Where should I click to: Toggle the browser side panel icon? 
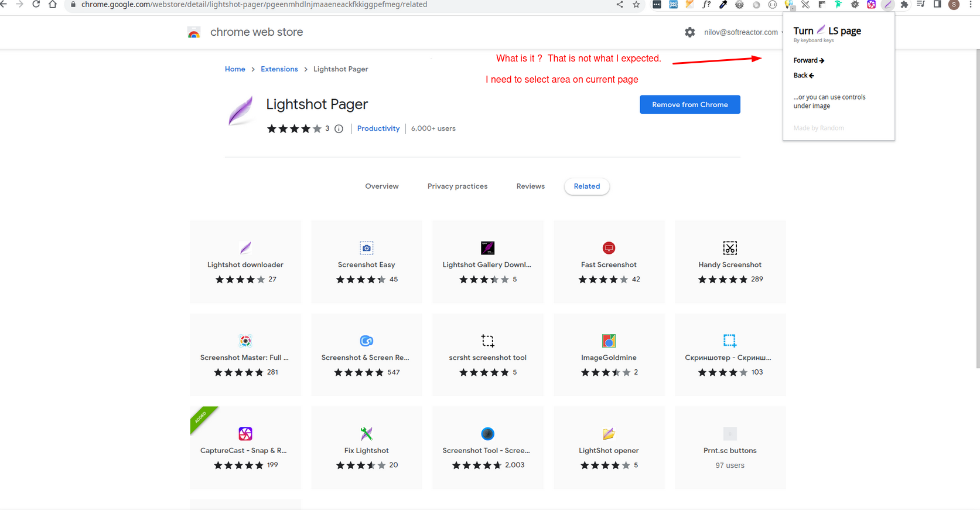[937, 4]
